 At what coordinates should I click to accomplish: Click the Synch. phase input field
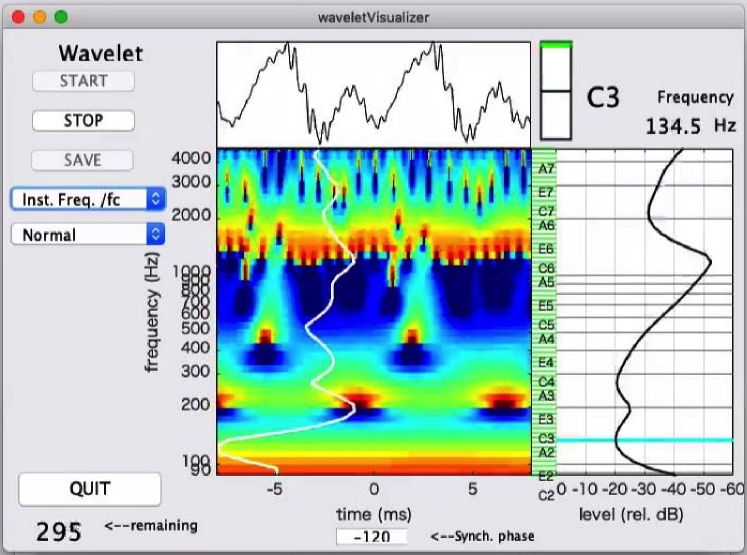click(372, 537)
